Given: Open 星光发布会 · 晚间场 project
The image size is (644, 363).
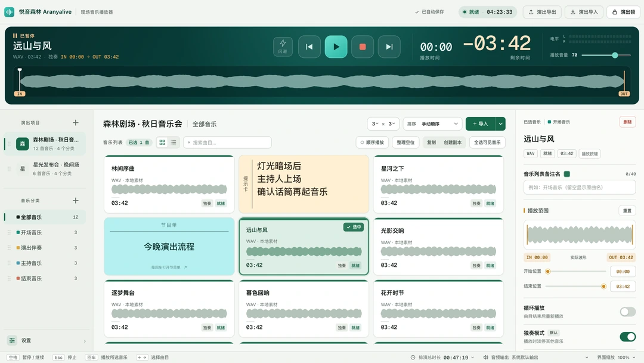Looking at the screenshot, I should coord(45,168).
